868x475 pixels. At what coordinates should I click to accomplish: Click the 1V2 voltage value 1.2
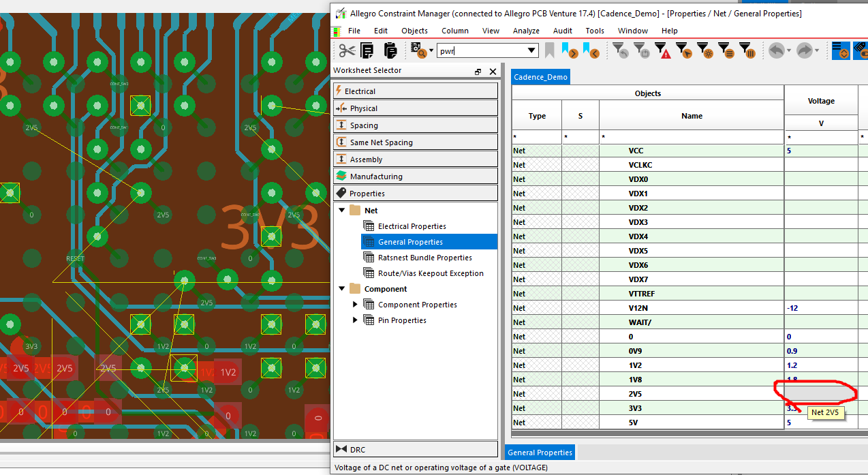point(821,365)
